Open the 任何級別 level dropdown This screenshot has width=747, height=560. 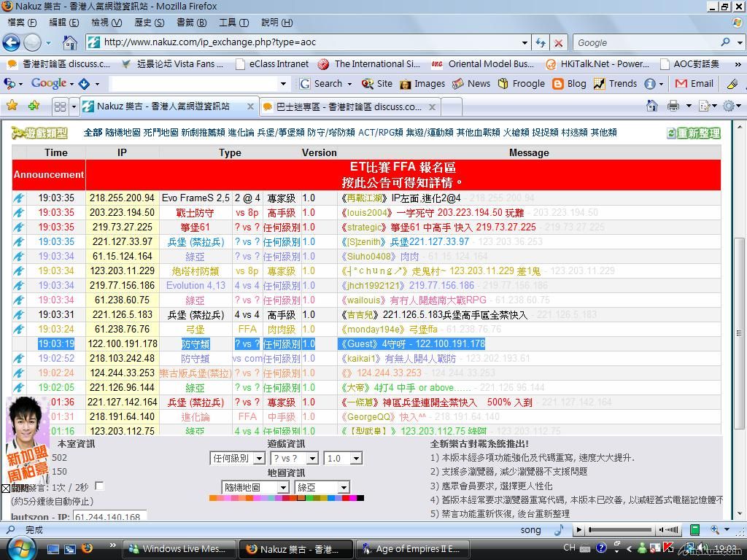click(x=238, y=459)
